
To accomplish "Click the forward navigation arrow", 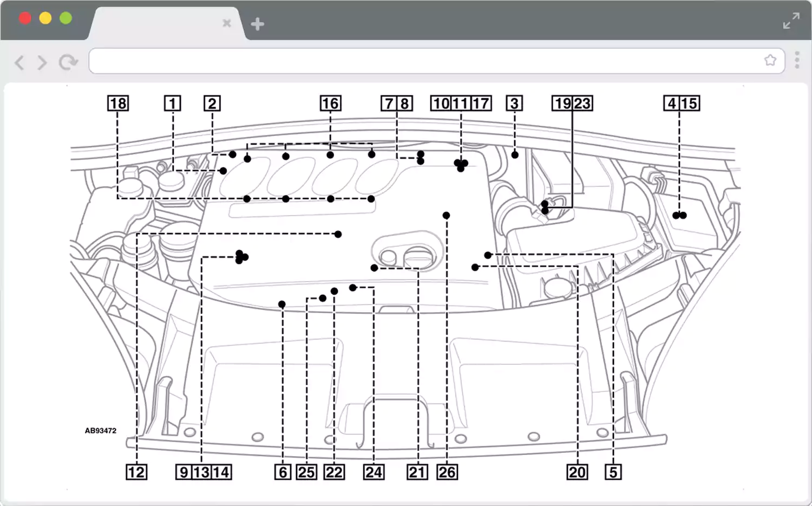I will tap(42, 63).
